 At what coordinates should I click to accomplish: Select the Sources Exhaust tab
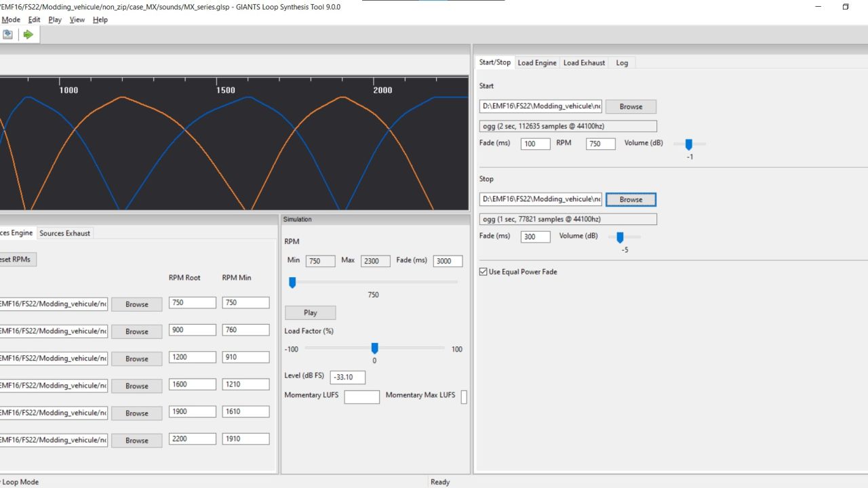click(x=65, y=233)
